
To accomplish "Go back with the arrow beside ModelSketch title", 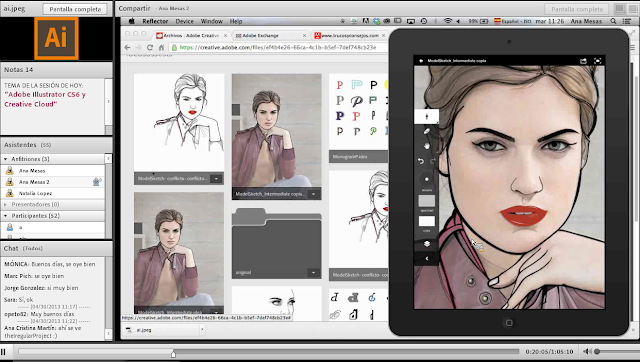I will (421, 61).
